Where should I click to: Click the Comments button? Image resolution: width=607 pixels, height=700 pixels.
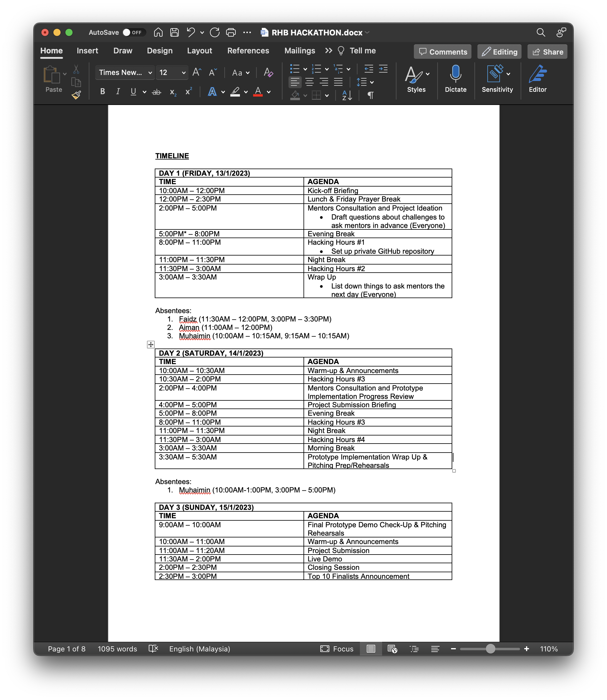[442, 52]
